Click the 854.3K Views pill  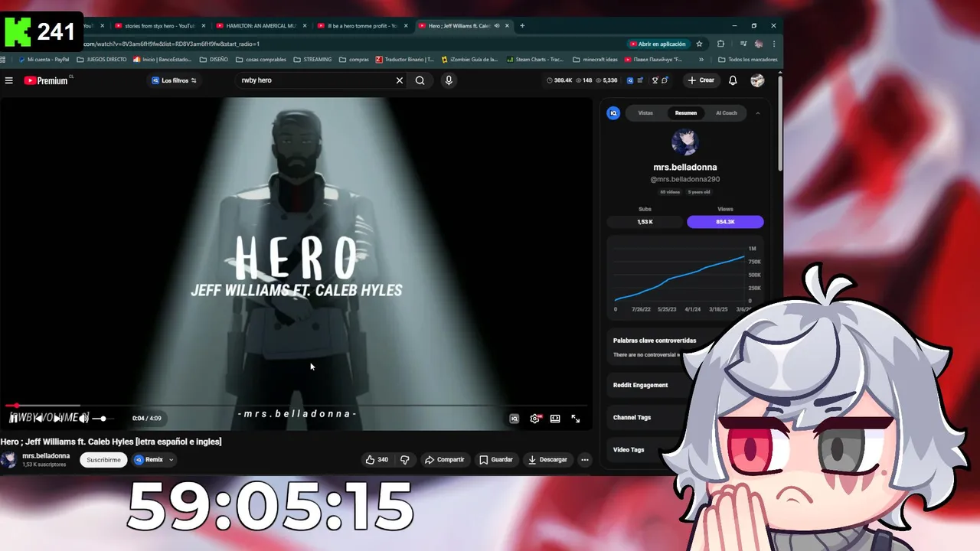coord(725,222)
